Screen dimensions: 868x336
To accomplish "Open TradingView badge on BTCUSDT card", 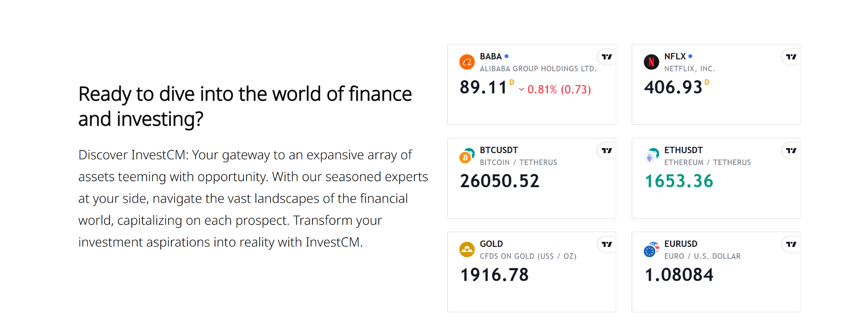I will pyautogui.click(x=607, y=151).
